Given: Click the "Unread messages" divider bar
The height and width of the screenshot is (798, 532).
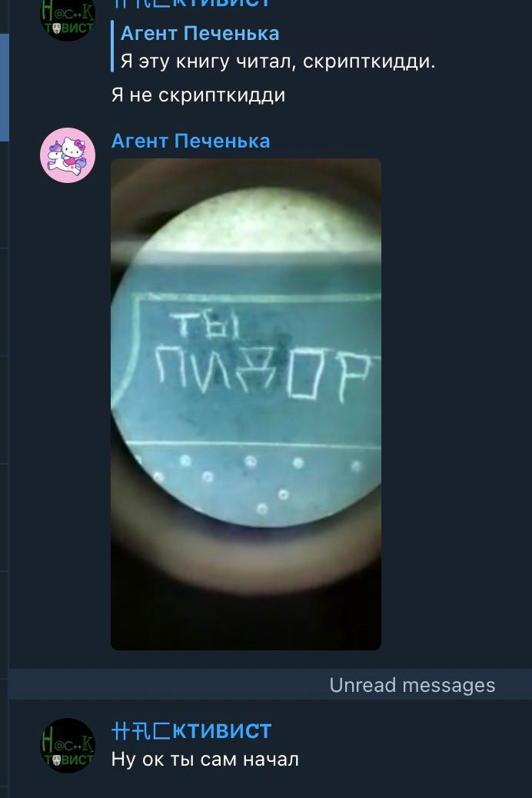Looking at the screenshot, I should pyautogui.click(x=271, y=685).
